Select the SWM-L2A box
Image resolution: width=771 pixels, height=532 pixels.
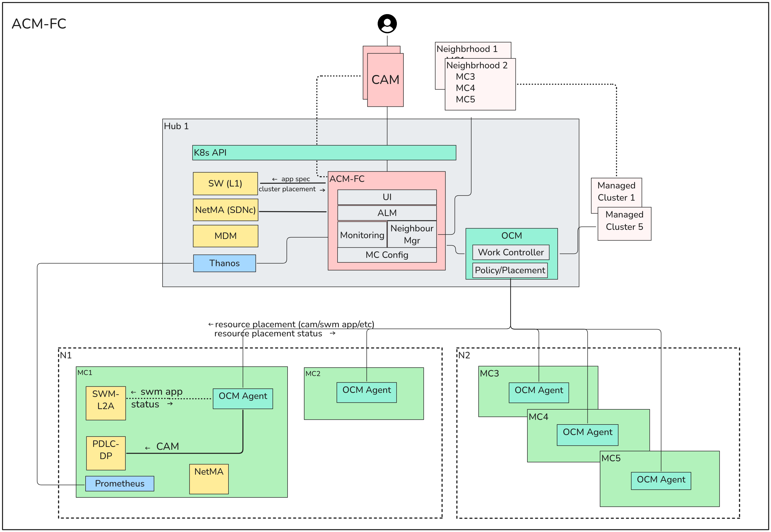pyautogui.click(x=106, y=403)
